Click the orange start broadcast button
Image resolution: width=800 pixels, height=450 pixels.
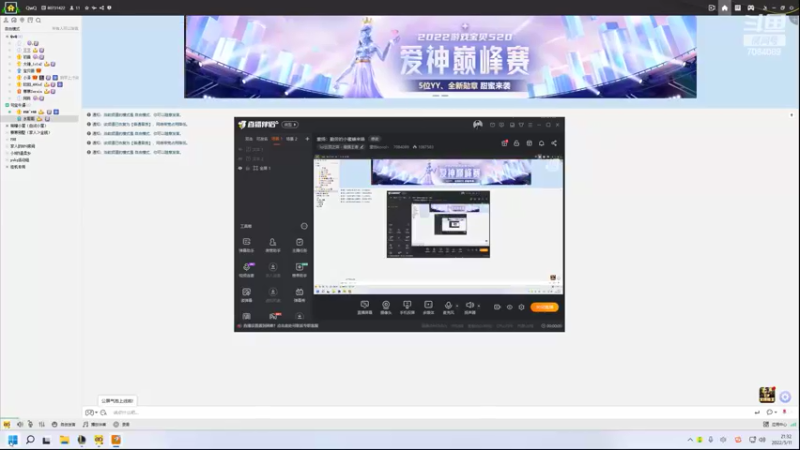tap(544, 307)
